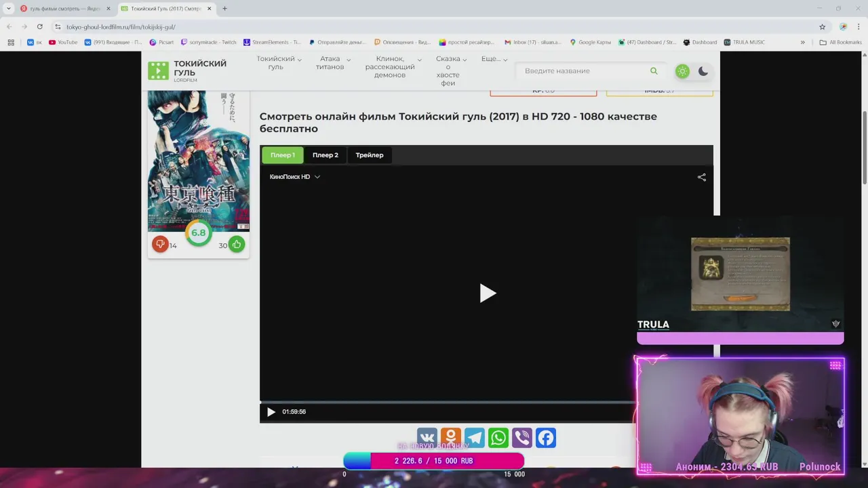Click the small play button near timecode
Image resolution: width=868 pixels, height=488 pixels.
point(271,412)
